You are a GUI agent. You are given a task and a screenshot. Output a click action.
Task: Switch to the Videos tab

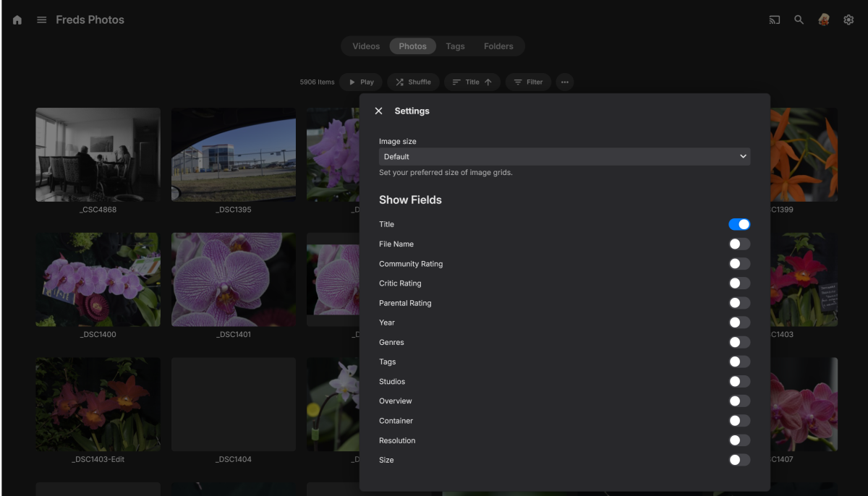pyautogui.click(x=366, y=46)
